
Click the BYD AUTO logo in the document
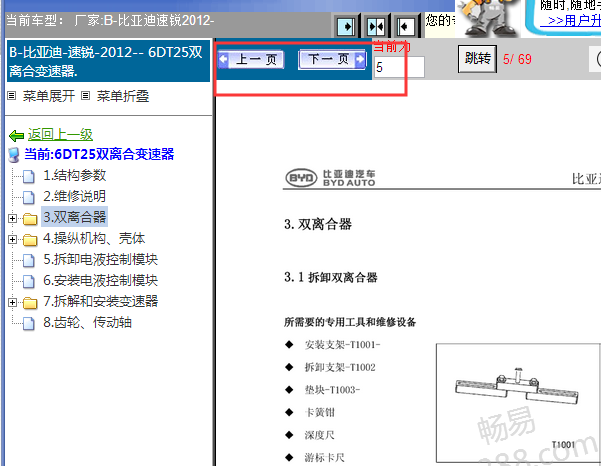pyautogui.click(x=330, y=178)
